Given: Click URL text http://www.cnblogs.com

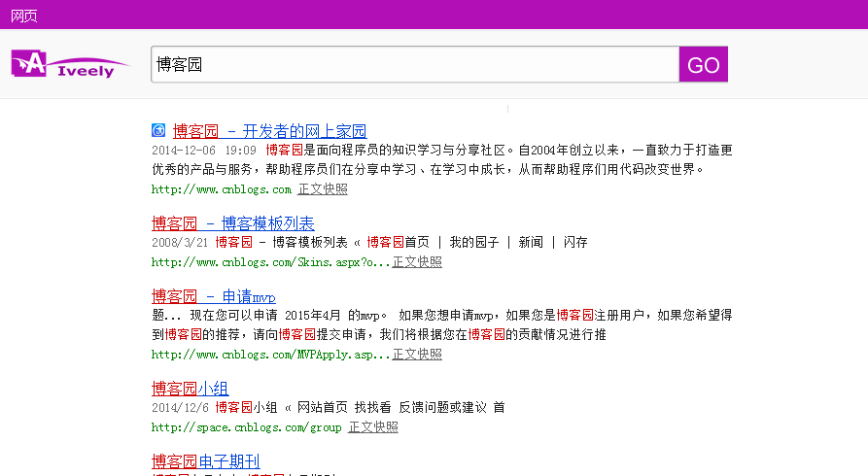Looking at the screenshot, I should [222, 189].
